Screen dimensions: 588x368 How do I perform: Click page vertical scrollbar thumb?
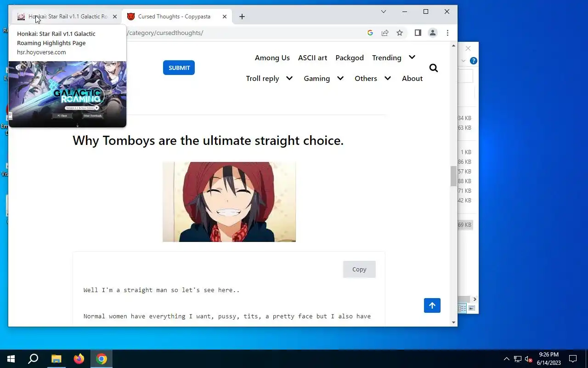pos(454,176)
